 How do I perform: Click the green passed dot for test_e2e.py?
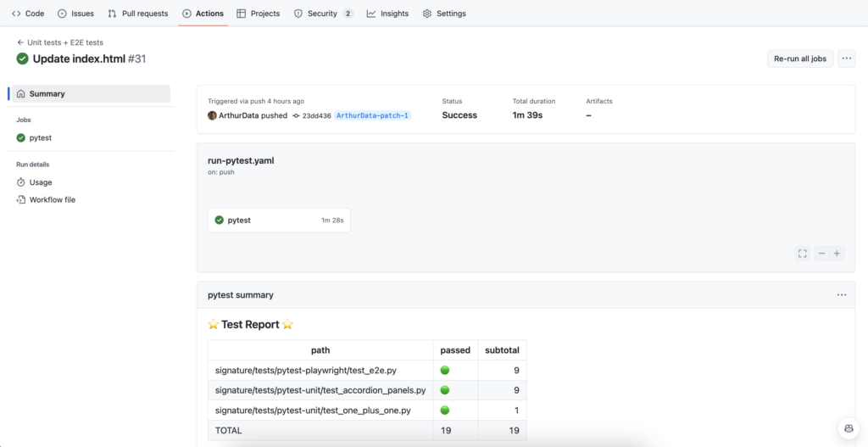445,371
